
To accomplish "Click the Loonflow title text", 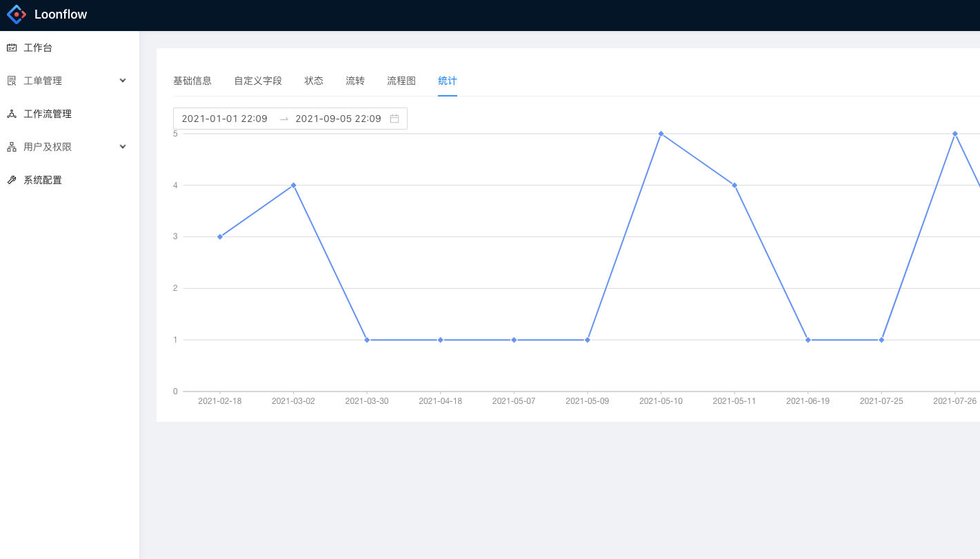I will click(x=61, y=14).
